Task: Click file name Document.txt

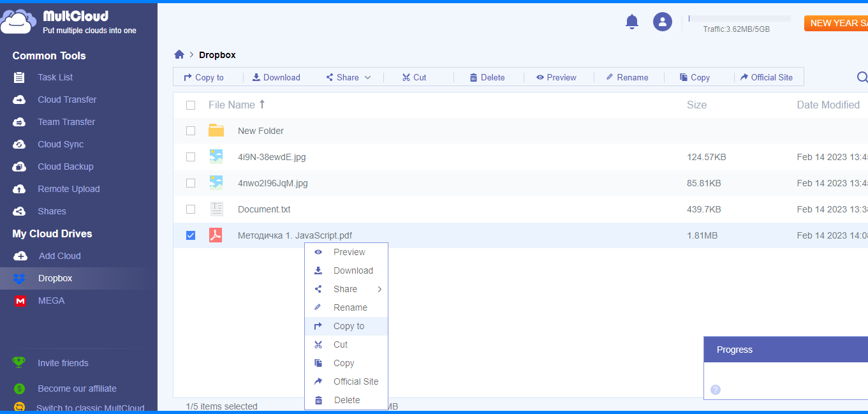Action: coord(264,209)
